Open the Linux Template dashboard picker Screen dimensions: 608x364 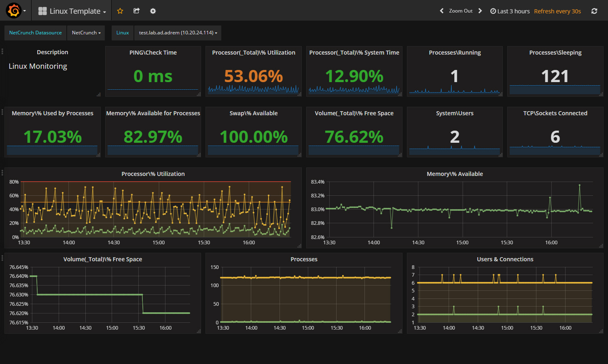(72, 11)
